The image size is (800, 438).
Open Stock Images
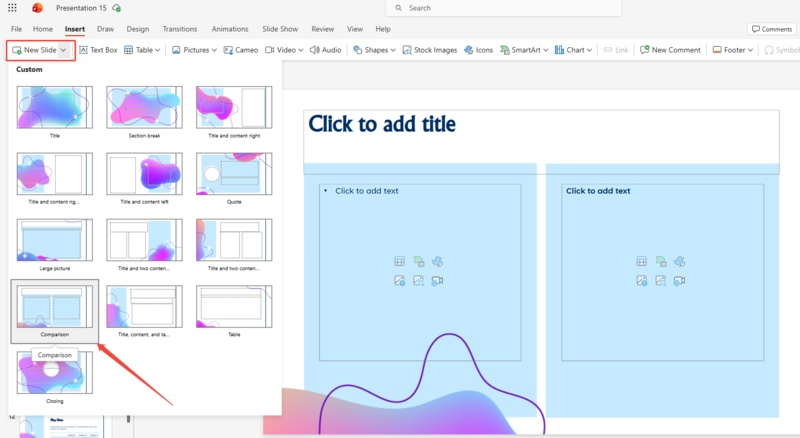tap(430, 49)
